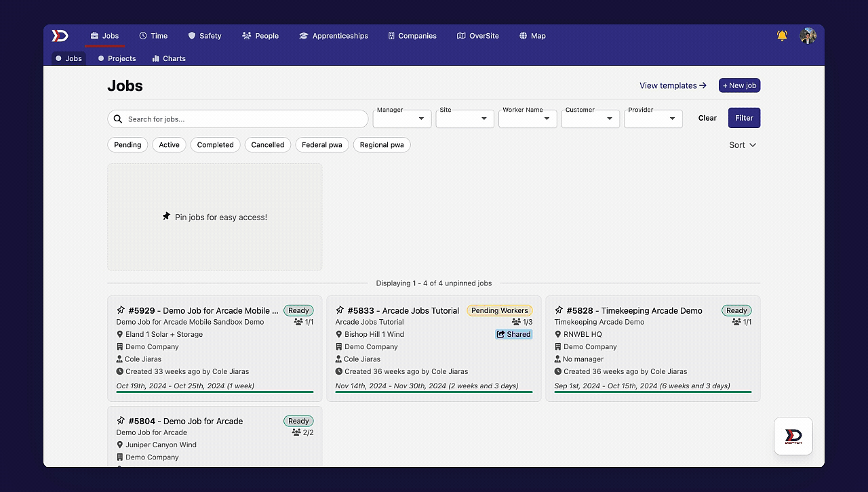Pin job #5929 using its pin icon
The image size is (868, 492).
121,310
